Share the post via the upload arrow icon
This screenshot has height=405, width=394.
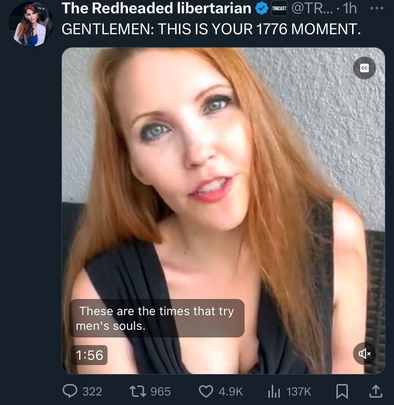click(375, 391)
